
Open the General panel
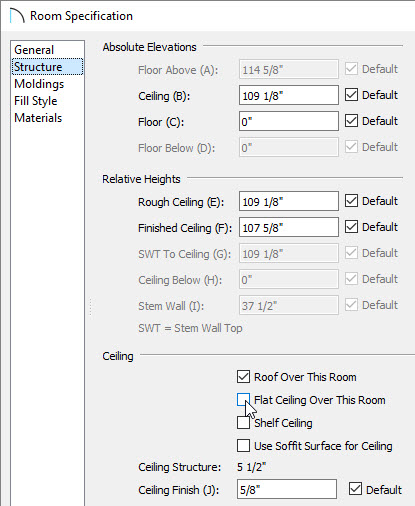coord(34,50)
